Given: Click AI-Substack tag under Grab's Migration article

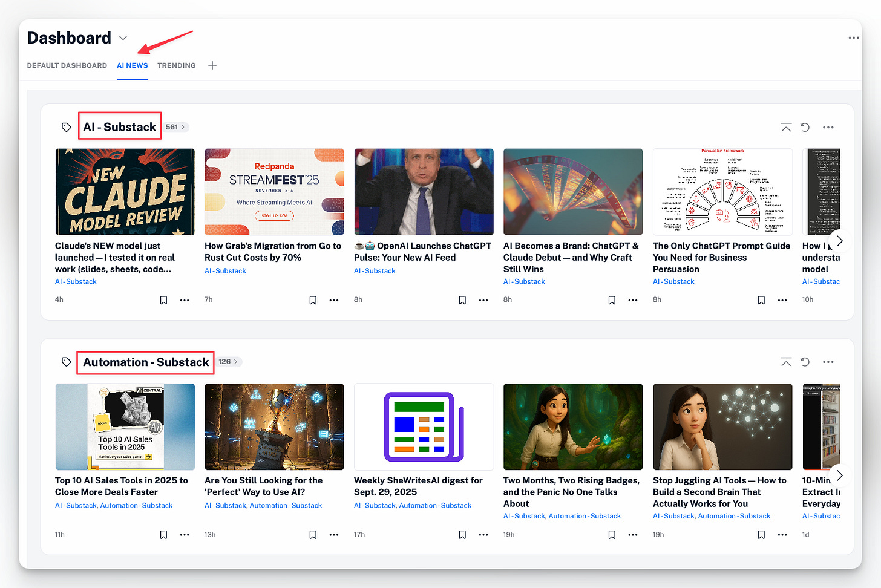Looking at the screenshot, I should [225, 271].
